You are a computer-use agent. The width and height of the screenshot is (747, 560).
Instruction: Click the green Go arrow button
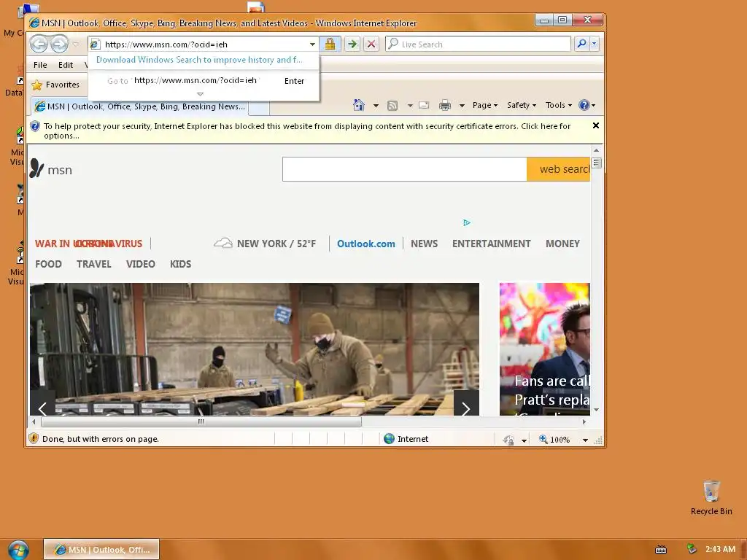point(352,44)
